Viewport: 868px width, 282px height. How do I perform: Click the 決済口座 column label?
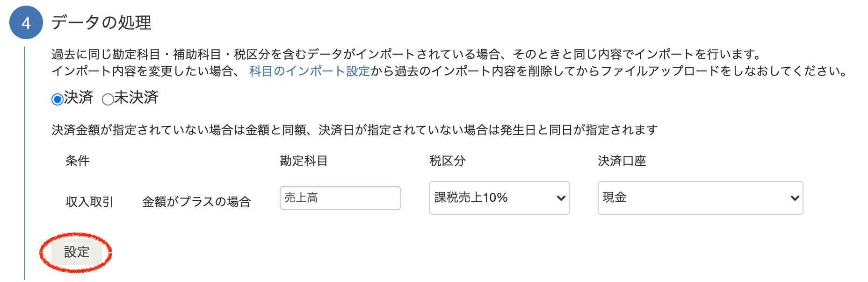click(622, 161)
